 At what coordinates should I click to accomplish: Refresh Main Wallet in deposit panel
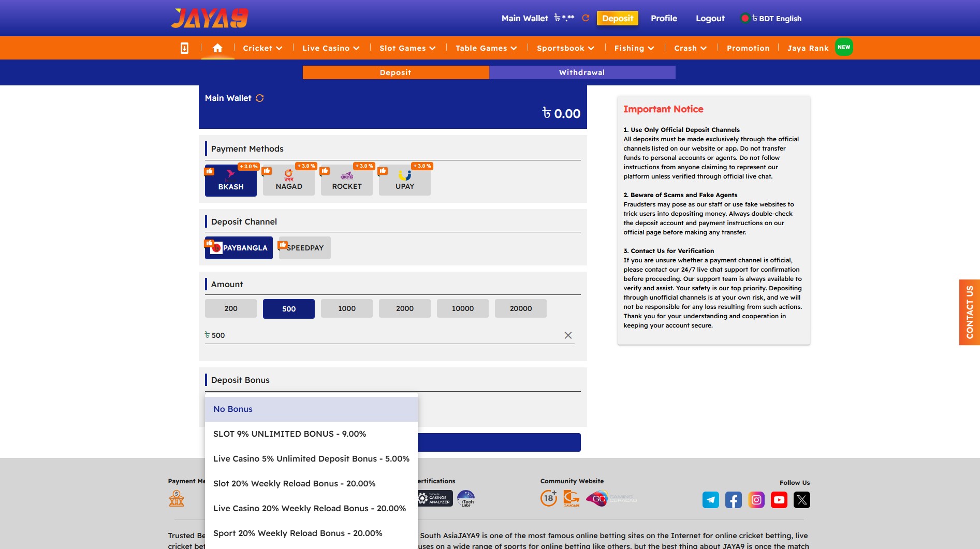point(260,98)
